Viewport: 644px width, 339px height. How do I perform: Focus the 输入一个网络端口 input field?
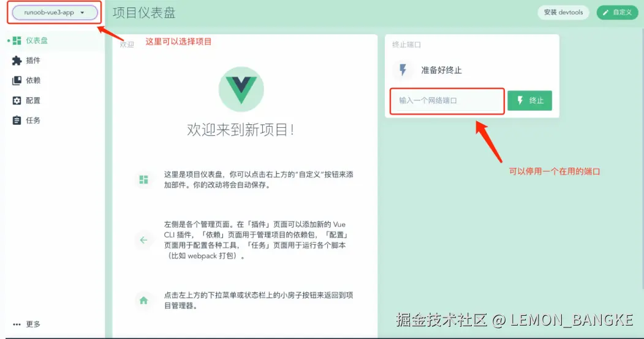(x=447, y=101)
